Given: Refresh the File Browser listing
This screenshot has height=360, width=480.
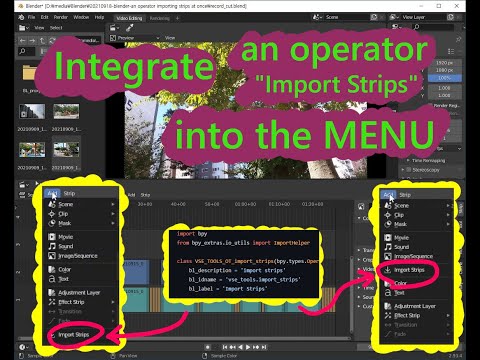Looking at the screenshot, I should 52,41.
